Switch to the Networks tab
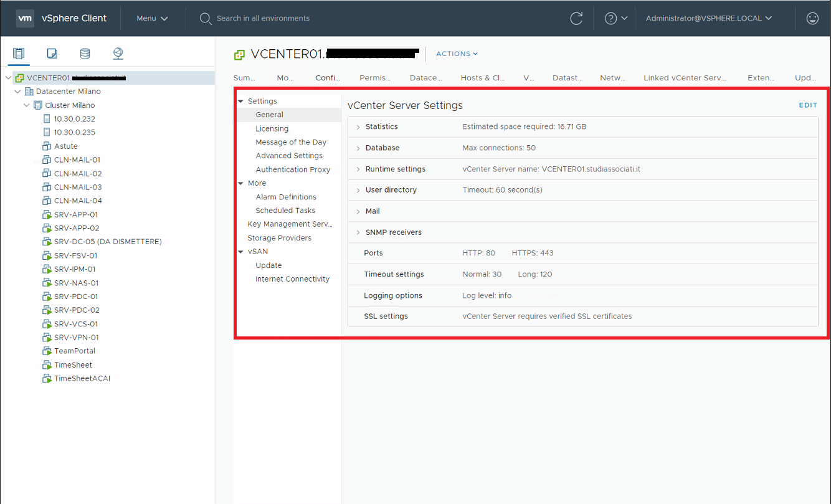 [x=613, y=78]
